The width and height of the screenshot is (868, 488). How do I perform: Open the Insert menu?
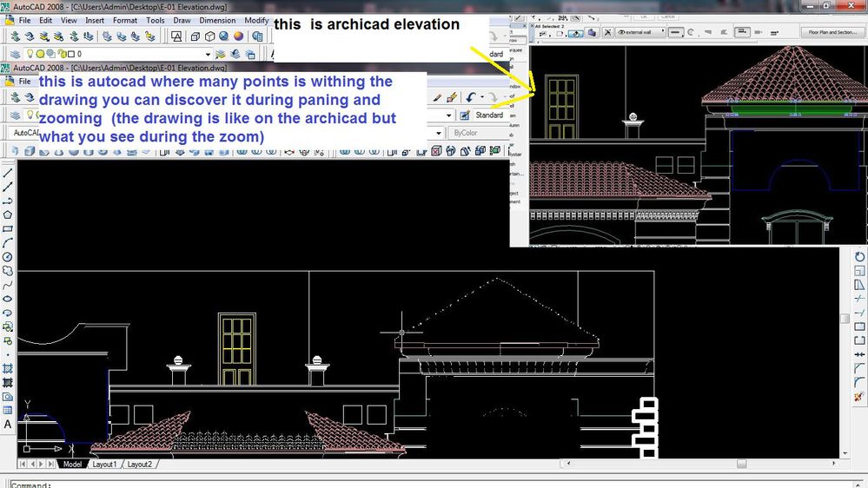(95, 21)
